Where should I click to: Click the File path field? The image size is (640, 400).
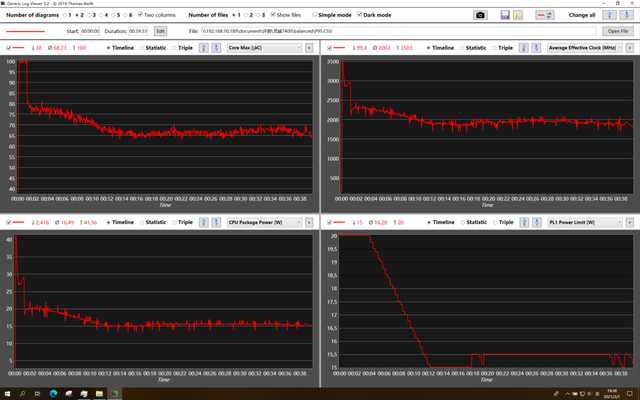398,31
